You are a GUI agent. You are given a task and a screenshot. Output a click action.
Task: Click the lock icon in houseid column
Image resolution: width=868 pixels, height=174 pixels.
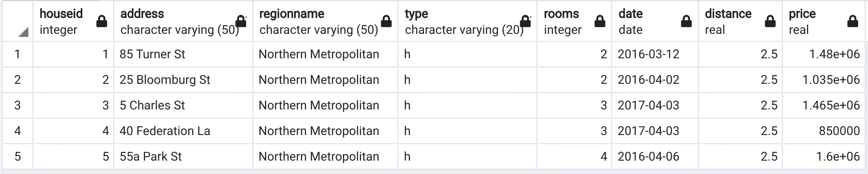[x=102, y=21]
